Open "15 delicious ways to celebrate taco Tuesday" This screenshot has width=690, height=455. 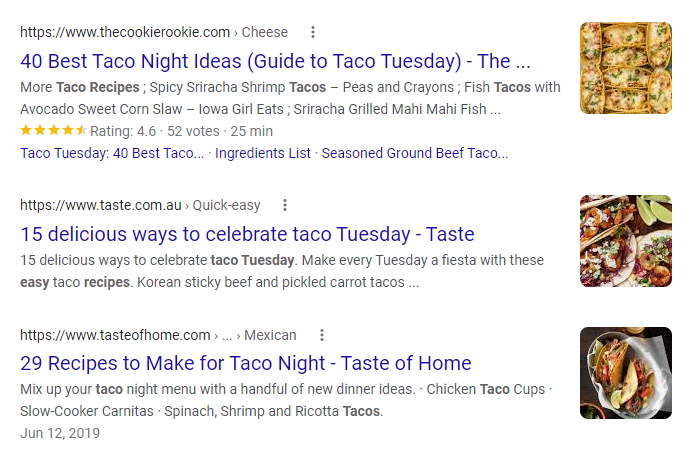(x=247, y=234)
